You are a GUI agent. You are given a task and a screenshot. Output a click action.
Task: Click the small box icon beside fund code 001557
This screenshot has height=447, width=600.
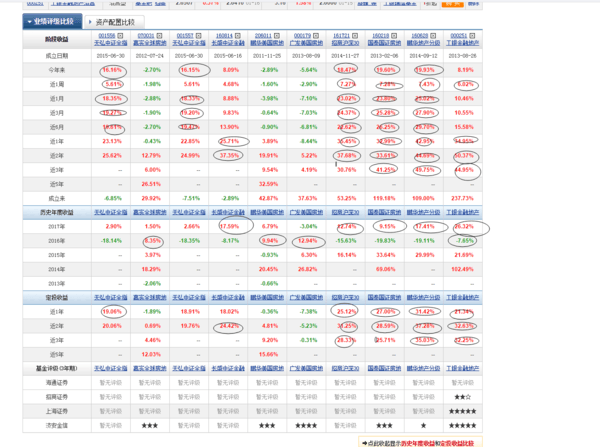(198, 36)
